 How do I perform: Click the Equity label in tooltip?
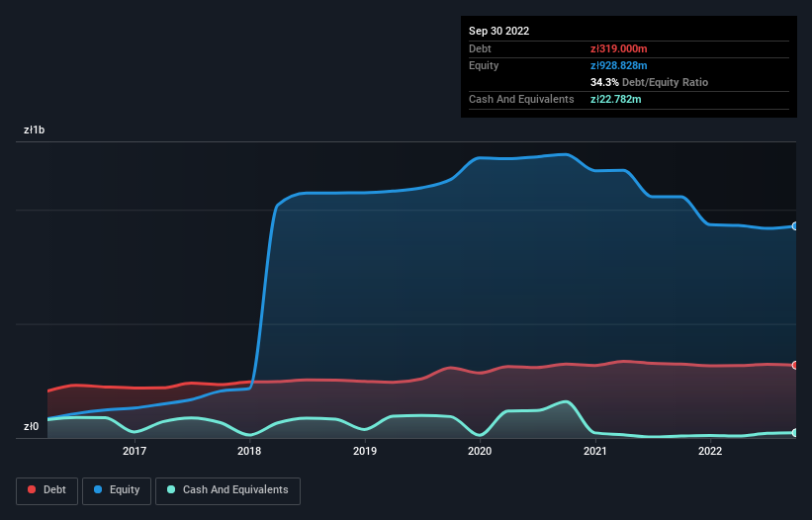(x=484, y=65)
